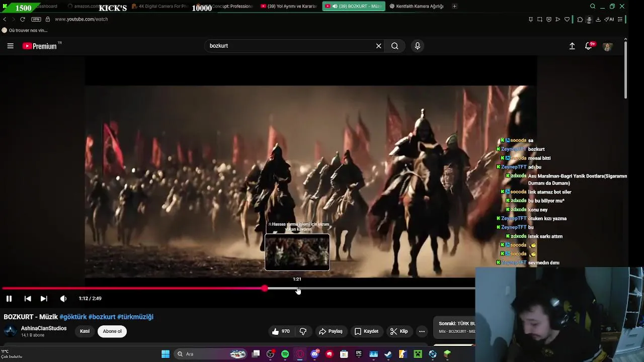
Task: Dislike the video with thumbs down
Action: (x=303, y=331)
